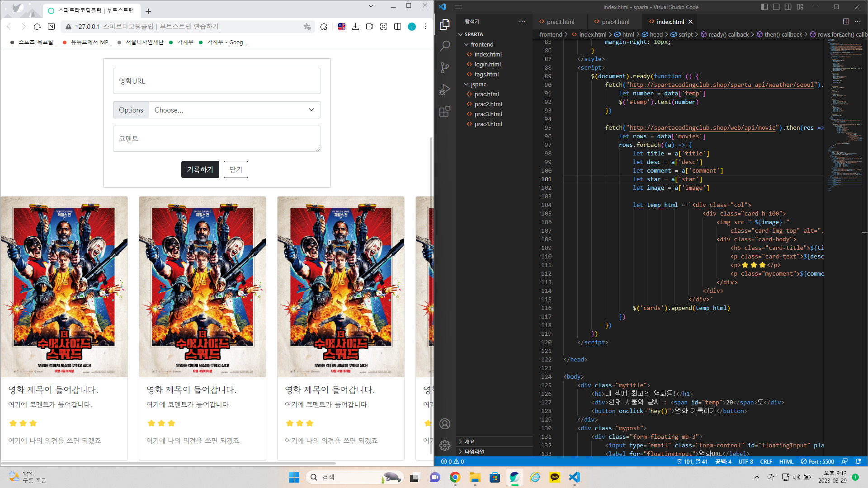Open VS Code notifications bell in status bar

(859, 461)
